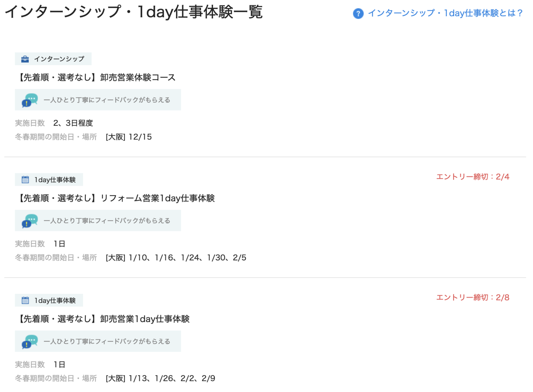Click the briefcase icon on インターンシップ tag
This screenshot has width=533, height=392.
tap(25, 59)
